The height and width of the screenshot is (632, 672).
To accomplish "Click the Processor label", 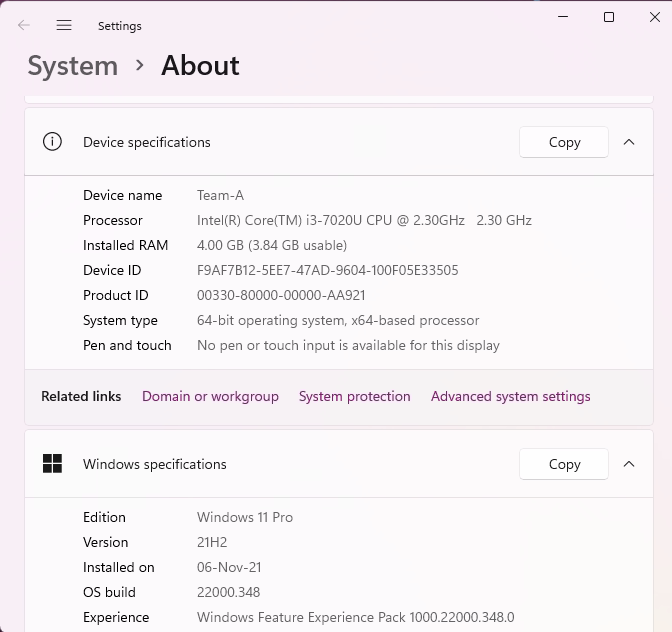I will coord(113,220).
